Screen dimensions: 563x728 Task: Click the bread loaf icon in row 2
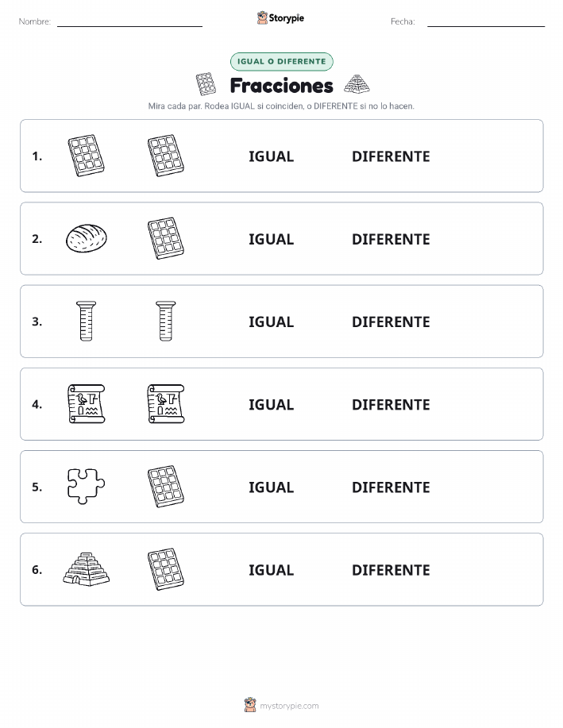(87, 238)
